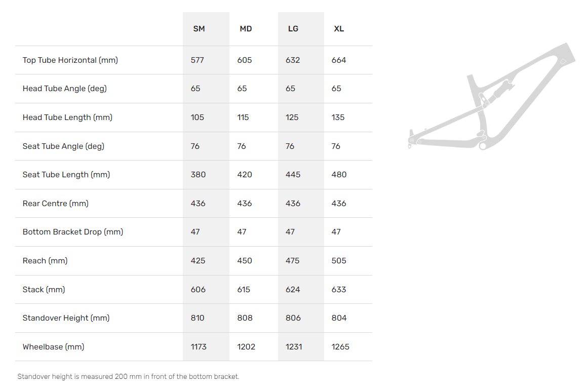This screenshot has height=389, width=588.
Task: Click the Seat Tube Length row label
Action: tap(66, 175)
